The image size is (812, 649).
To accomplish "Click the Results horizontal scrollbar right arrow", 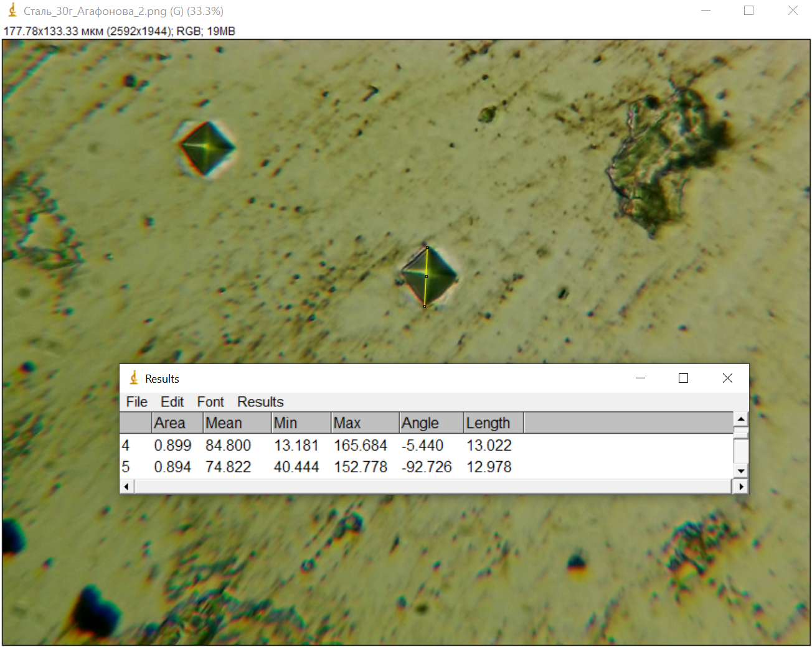I will coord(740,487).
